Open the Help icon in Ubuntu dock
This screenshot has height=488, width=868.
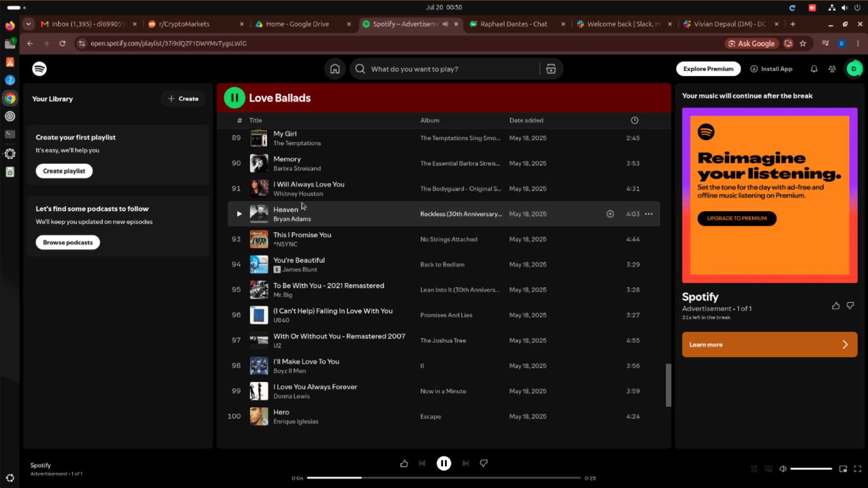coord(10,80)
